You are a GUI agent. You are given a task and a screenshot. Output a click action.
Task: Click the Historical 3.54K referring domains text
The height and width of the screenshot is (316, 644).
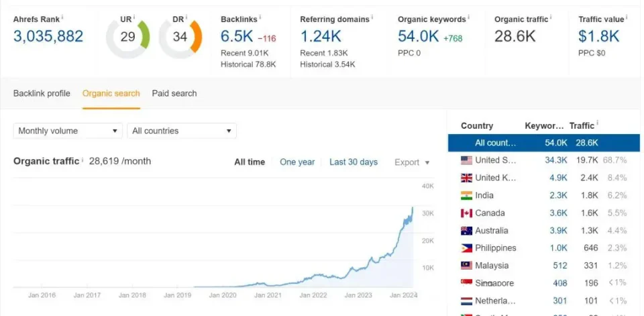(327, 64)
